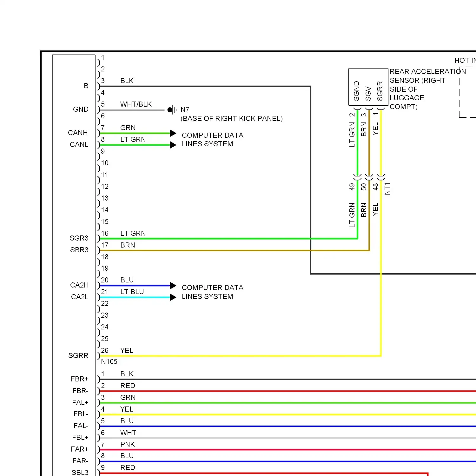Click the BRN wire label at pin 17

click(128, 245)
